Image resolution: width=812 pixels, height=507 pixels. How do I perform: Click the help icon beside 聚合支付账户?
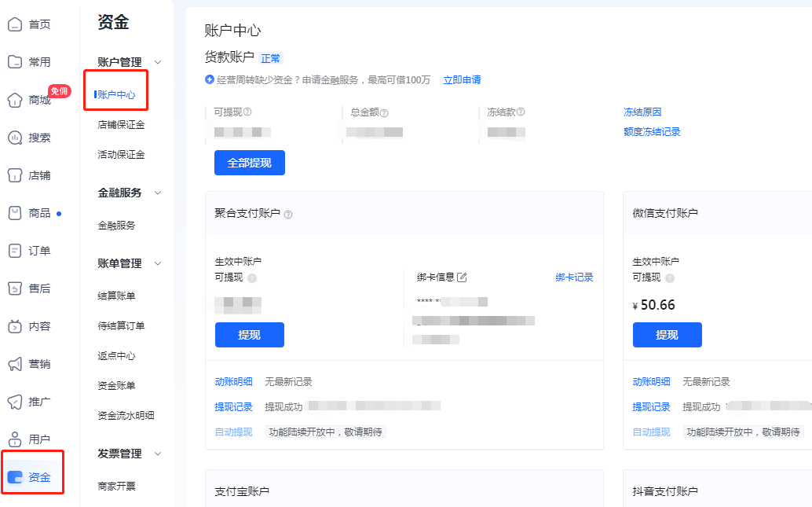point(288,214)
